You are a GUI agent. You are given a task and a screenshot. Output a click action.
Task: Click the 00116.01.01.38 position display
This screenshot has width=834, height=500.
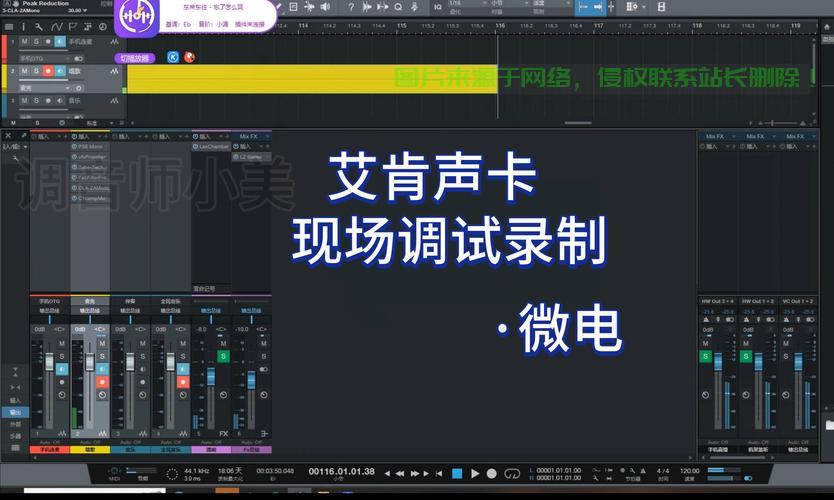(341, 471)
